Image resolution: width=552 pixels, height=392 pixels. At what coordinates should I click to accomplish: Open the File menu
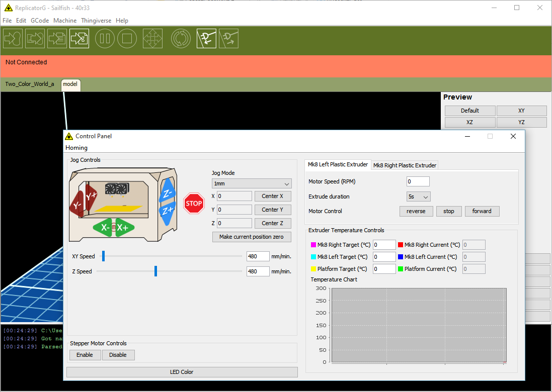pos(7,21)
